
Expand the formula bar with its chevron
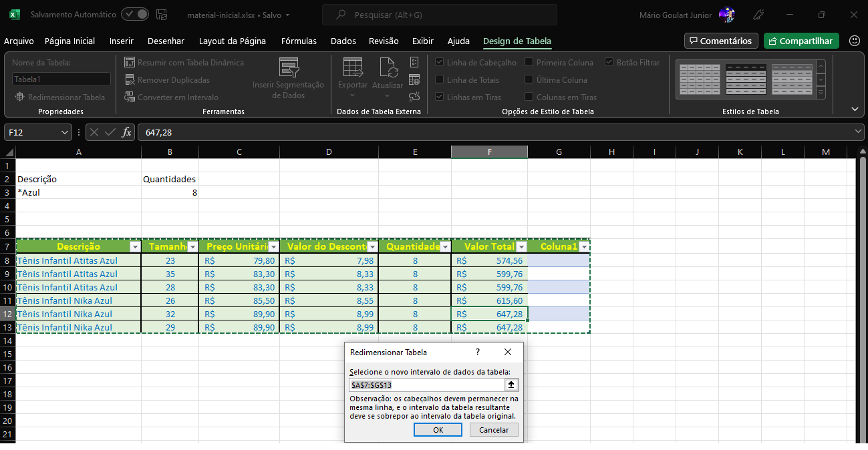859,132
